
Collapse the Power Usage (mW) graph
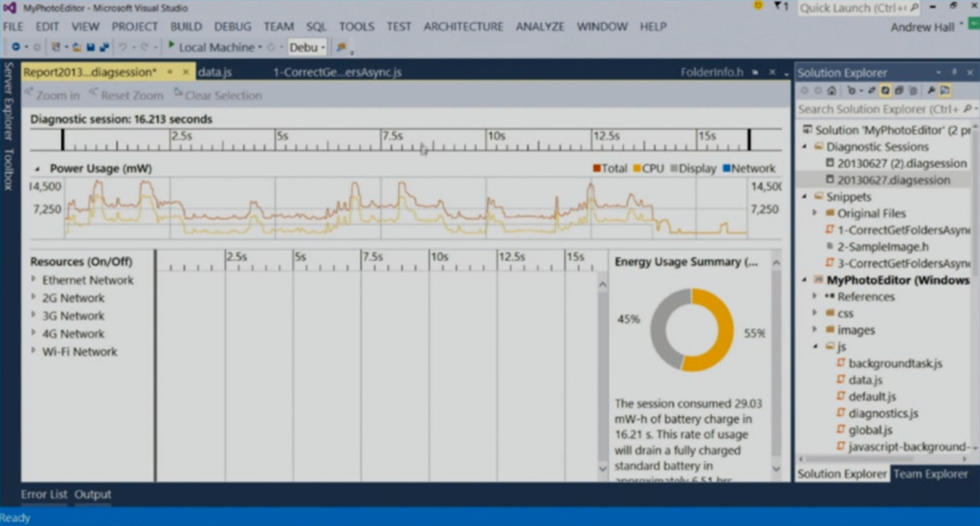[x=37, y=168]
